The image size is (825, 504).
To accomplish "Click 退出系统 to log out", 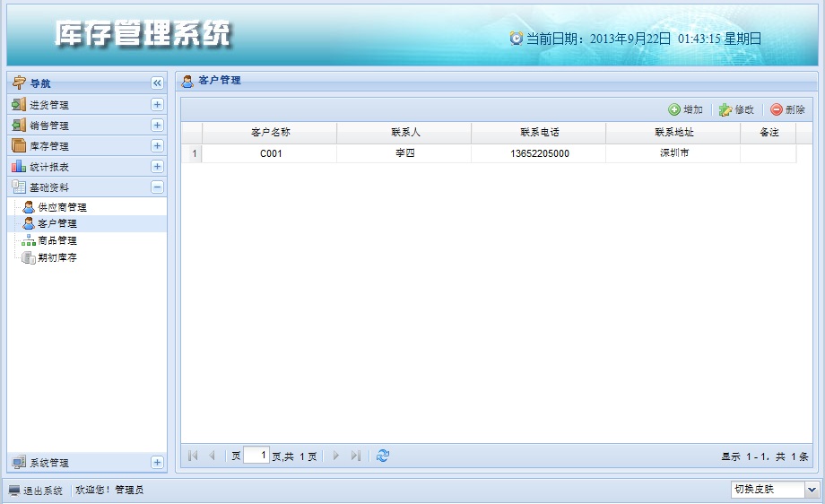I will tap(36, 491).
